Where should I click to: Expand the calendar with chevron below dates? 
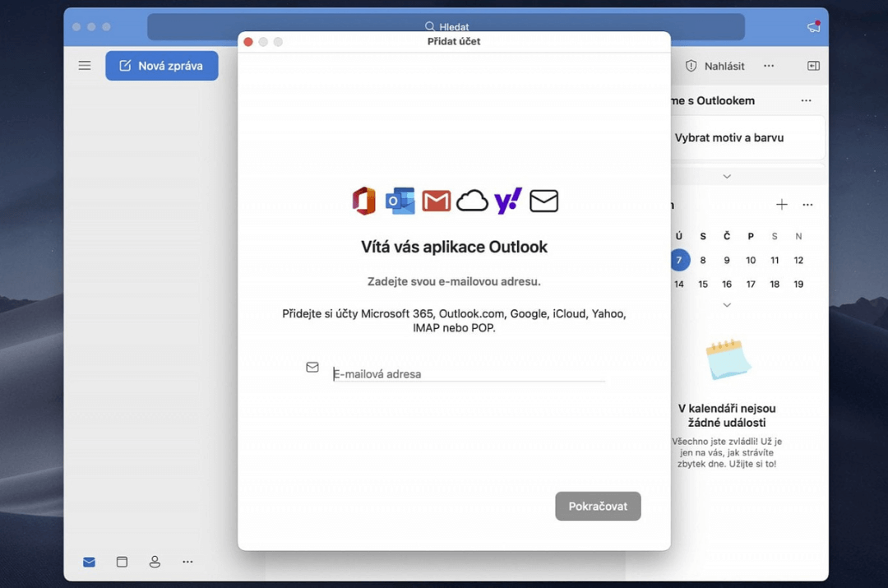pos(727,305)
